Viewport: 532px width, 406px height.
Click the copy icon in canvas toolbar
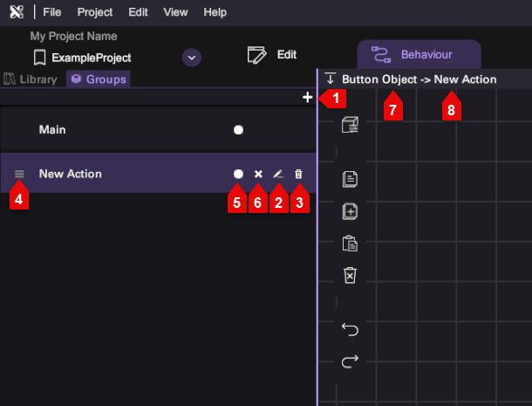point(350,179)
